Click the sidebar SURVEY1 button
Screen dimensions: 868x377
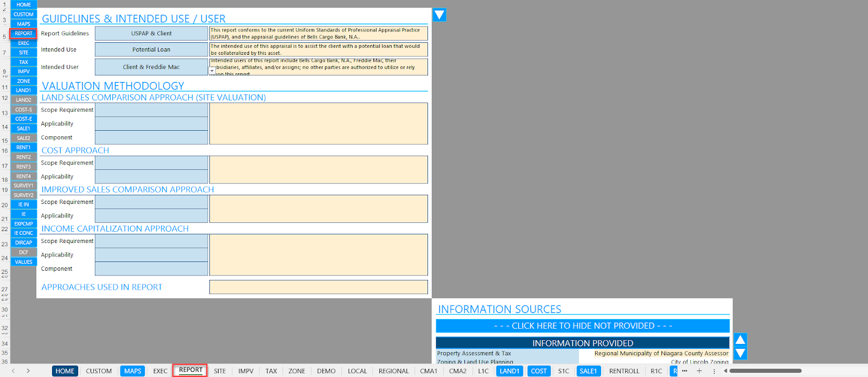tap(23, 186)
